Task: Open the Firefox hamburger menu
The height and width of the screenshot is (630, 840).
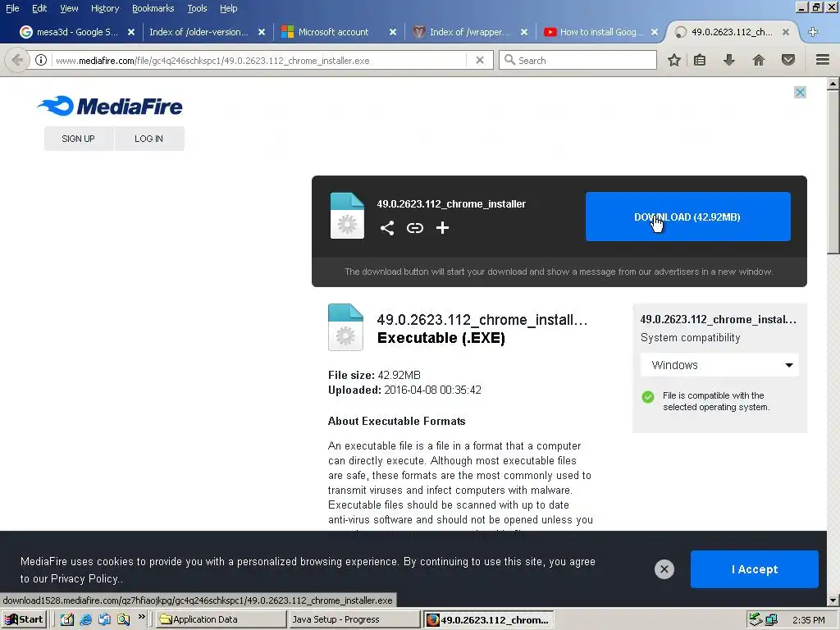Action: point(823,60)
